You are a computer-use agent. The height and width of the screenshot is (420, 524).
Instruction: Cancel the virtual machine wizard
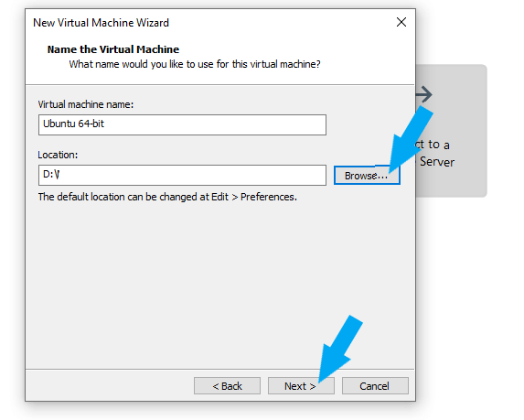click(375, 386)
